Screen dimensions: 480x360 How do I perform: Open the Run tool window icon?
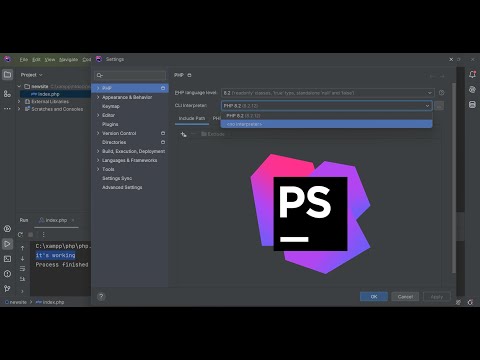[x=7, y=244]
